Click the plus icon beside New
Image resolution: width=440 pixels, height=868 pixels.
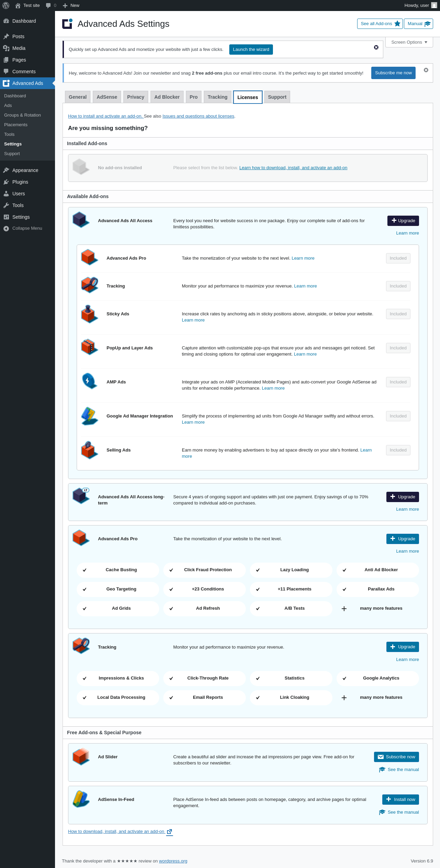(x=65, y=6)
